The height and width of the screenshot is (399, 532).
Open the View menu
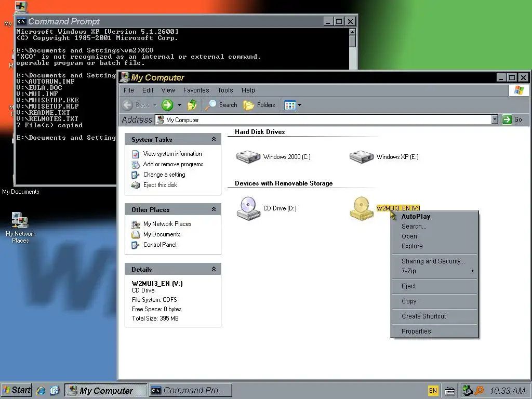pyautogui.click(x=168, y=90)
